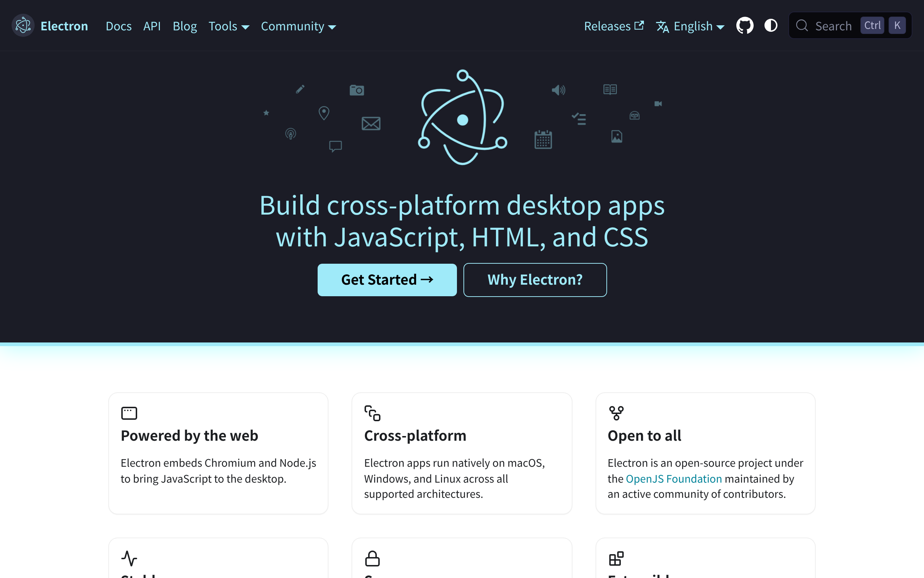Open the English language dropdown
This screenshot has height=578, width=924.
(690, 26)
